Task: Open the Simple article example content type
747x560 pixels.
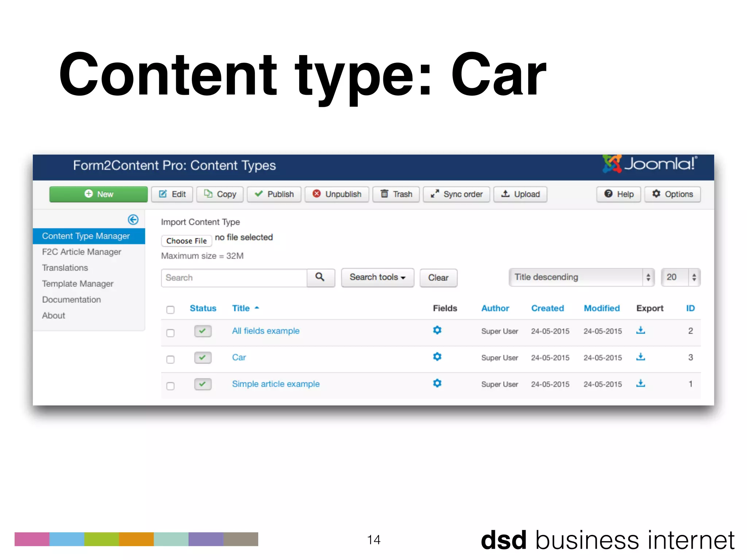Action: click(276, 384)
